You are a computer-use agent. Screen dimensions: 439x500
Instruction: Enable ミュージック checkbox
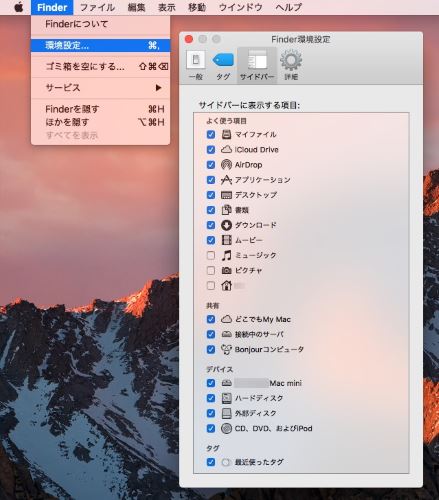[211, 255]
